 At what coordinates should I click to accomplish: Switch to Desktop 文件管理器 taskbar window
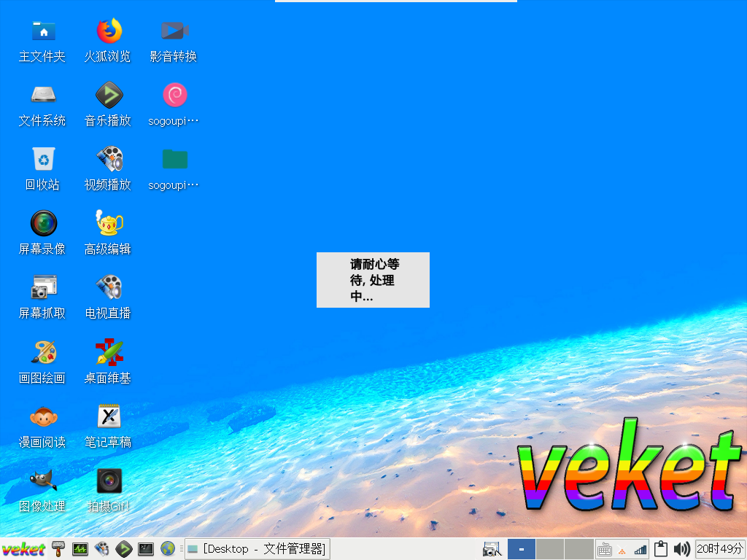[x=258, y=549]
